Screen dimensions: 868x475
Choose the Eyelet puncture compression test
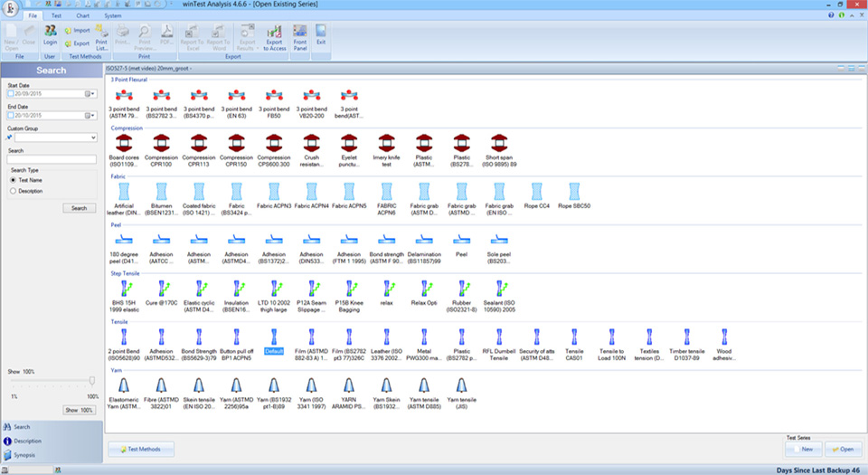coord(349,143)
